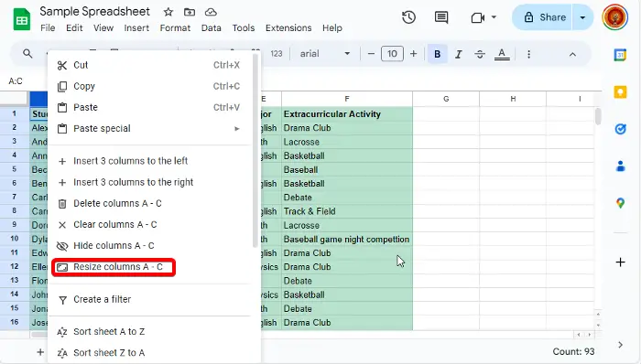This screenshot has width=641, height=364.
Task: Select Insert 3 columns to the right
Action: tap(150, 182)
